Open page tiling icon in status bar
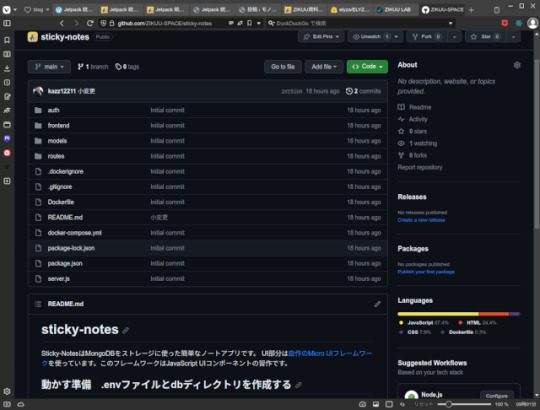Image resolution: width=540 pixels, height=410 pixels. click(x=389, y=404)
